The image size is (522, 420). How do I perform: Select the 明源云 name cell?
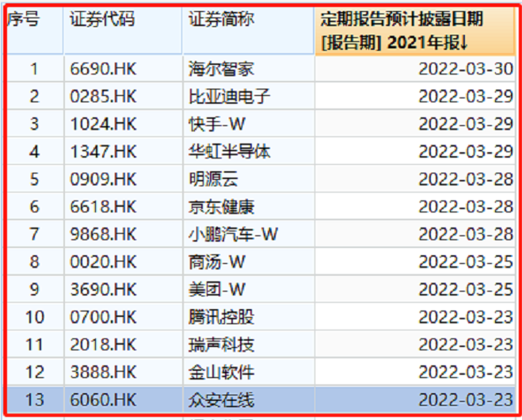click(x=249, y=180)
